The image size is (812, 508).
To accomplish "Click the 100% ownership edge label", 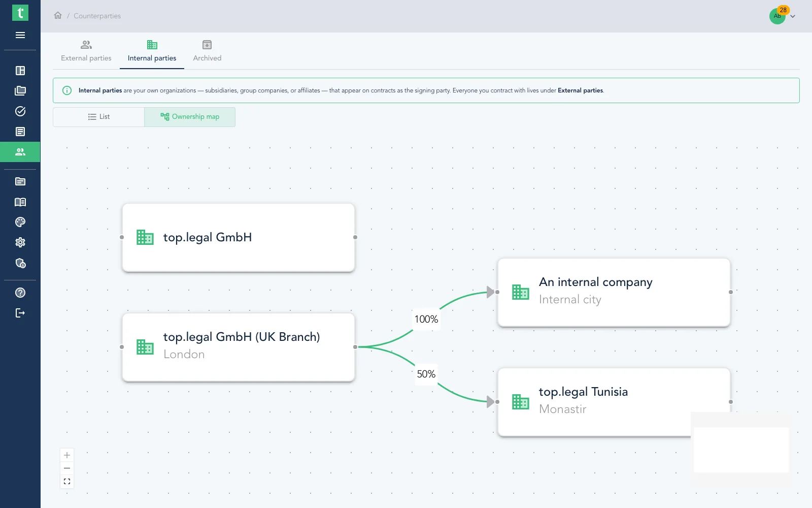I will point(426,319).
